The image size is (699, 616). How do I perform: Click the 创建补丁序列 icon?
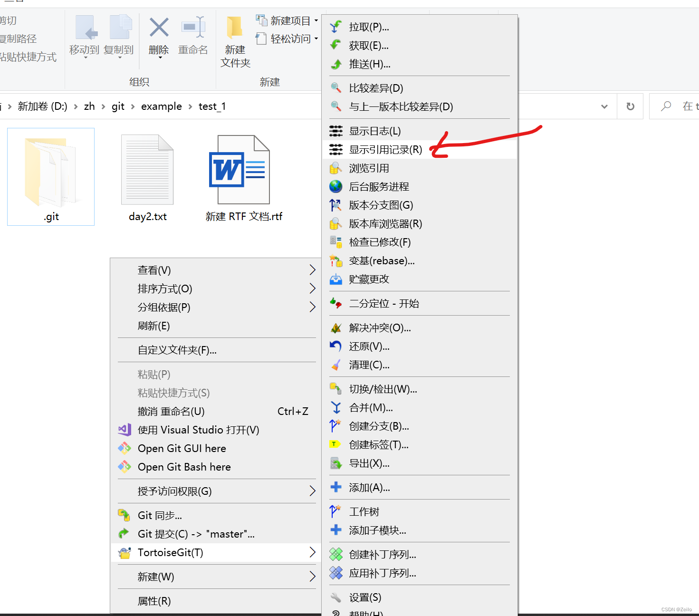click(336, 554)
